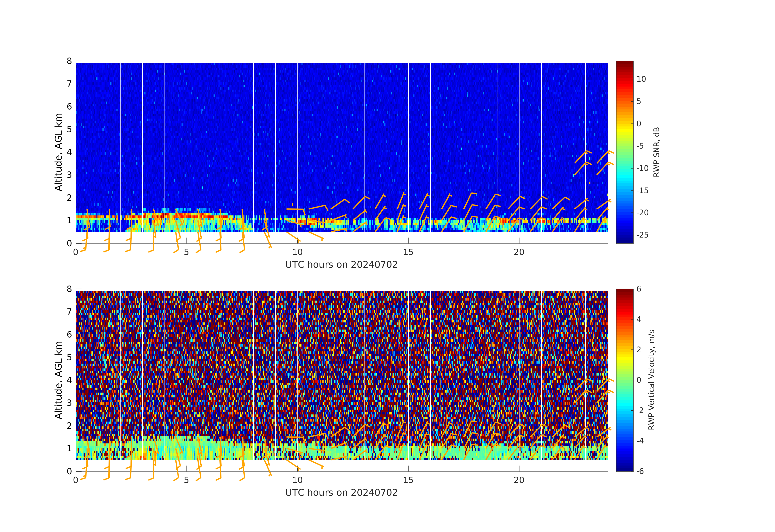Click tick label 20 on bottom x-axis
Image resolution: width=775 pixels, height=532 pixels.
click(519, 480)
